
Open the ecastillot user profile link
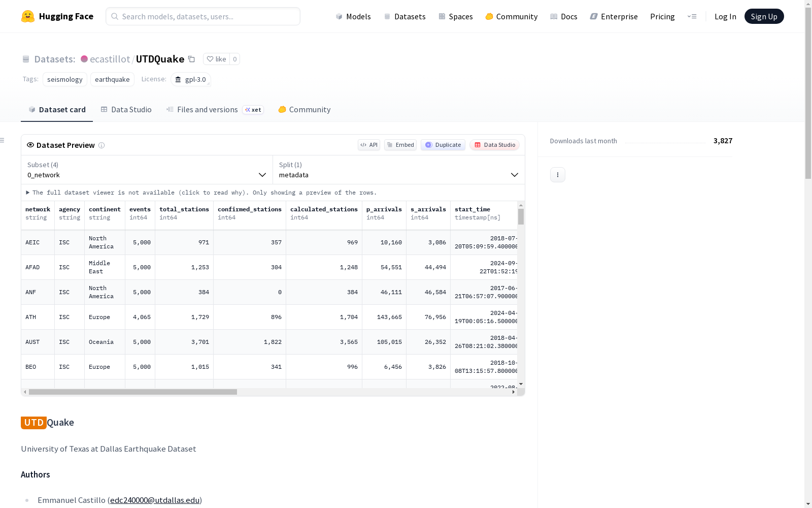pos(110,59)
